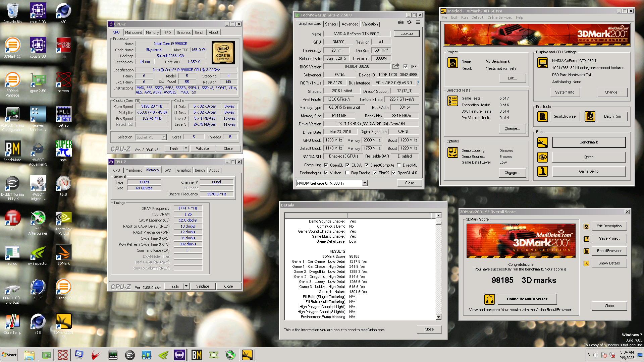The height and width of the screenshot is (362, 644).
Task: Click the Bus Interface question mark icon
Action: pos(418,83)
